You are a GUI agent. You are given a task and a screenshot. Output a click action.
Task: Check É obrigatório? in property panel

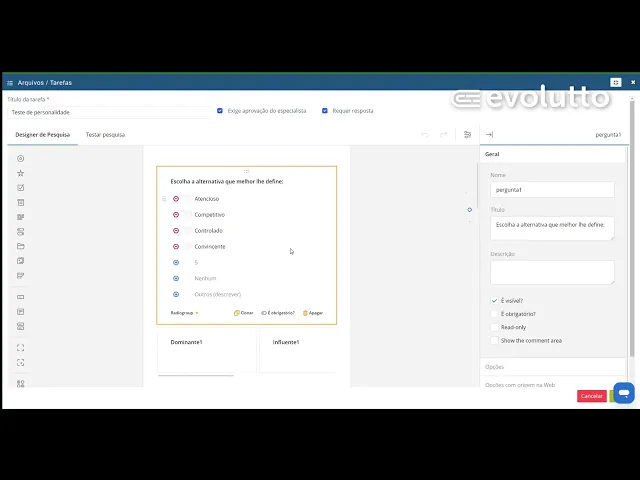(x=494, y=314)
